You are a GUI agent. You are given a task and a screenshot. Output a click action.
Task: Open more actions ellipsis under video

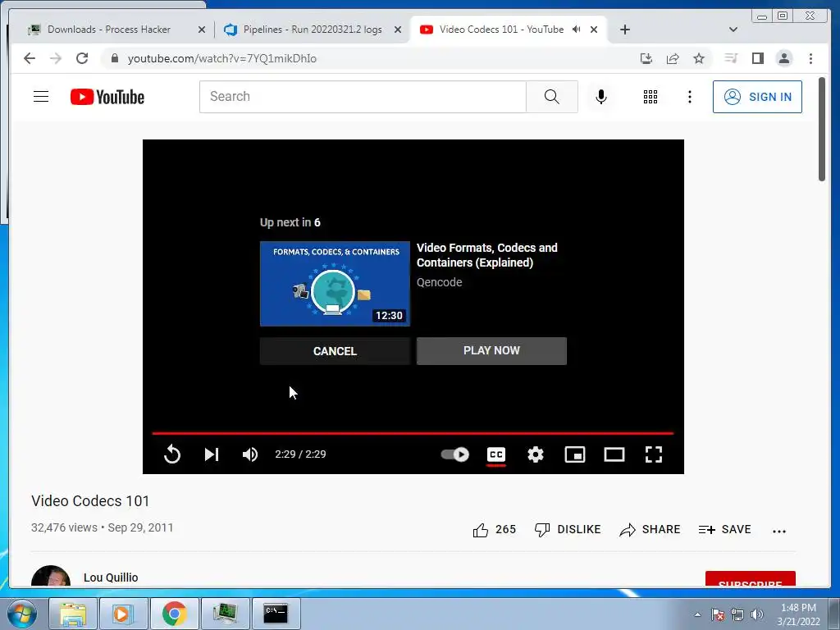[779, 531]
